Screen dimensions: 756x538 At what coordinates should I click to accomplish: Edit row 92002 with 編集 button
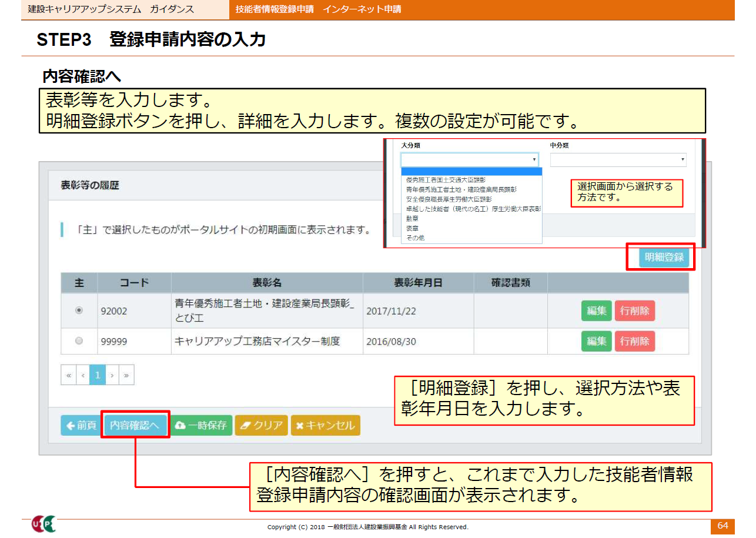point(597,310)
